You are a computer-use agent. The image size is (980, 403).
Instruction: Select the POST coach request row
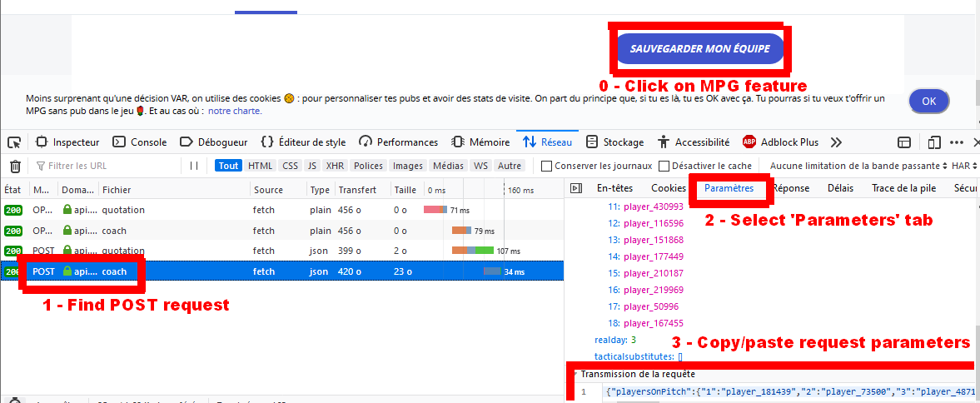pyautogui.click(x=282, y=271)
